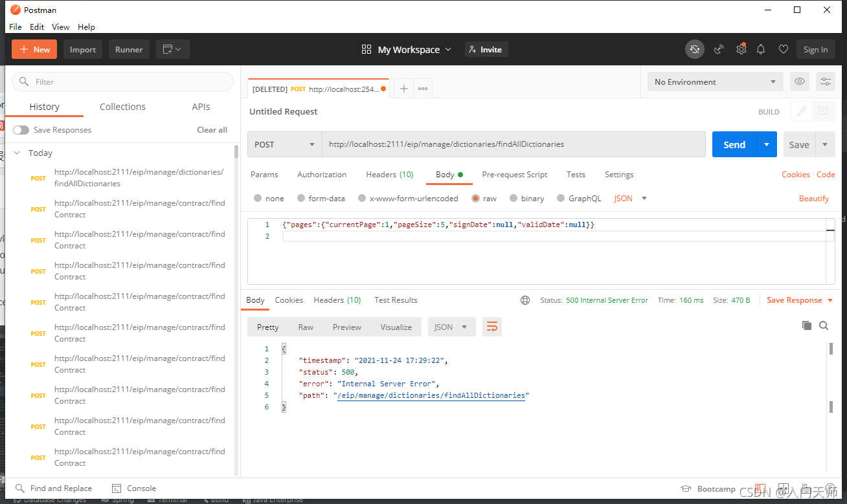
Task: Open the My Workspace dropdown
Action: point(414,49)
